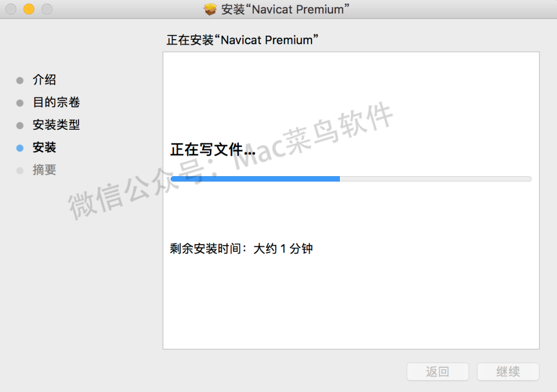The height and width of the screenshot is (392, 557).
Task: Select the active 安装 step label
Action: (x=44, y=147)
